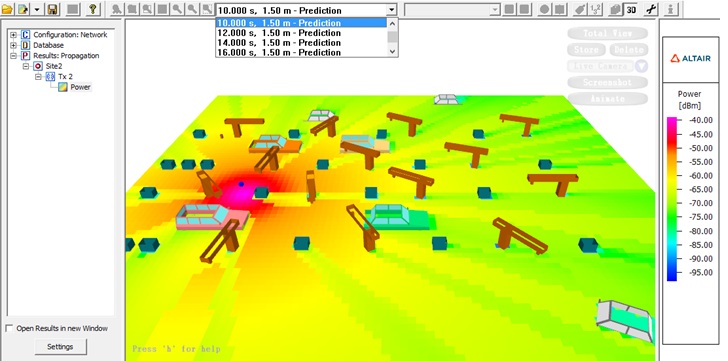The image size is (728, 361).
Task: Open a project with the folder icon
Action: tap(7, 9)
